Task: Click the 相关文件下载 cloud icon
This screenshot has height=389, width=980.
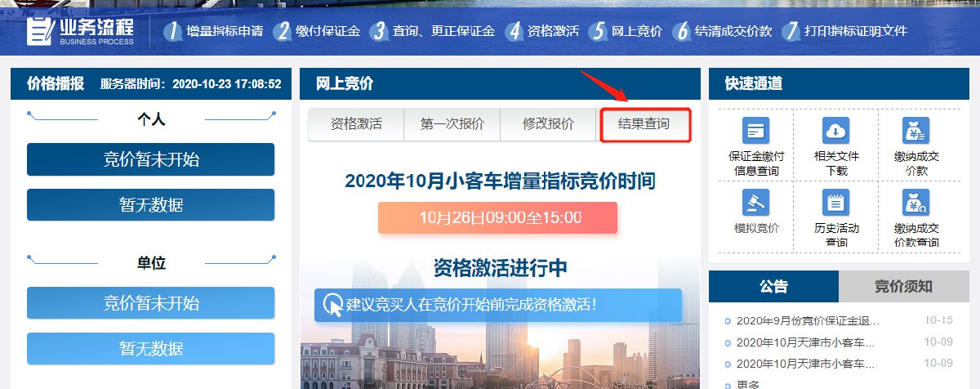Action: click(x=836, y=131)
